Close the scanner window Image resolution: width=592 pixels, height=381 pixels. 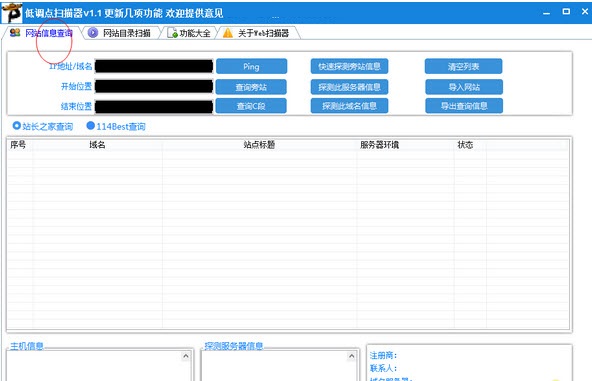click(585, 12)
